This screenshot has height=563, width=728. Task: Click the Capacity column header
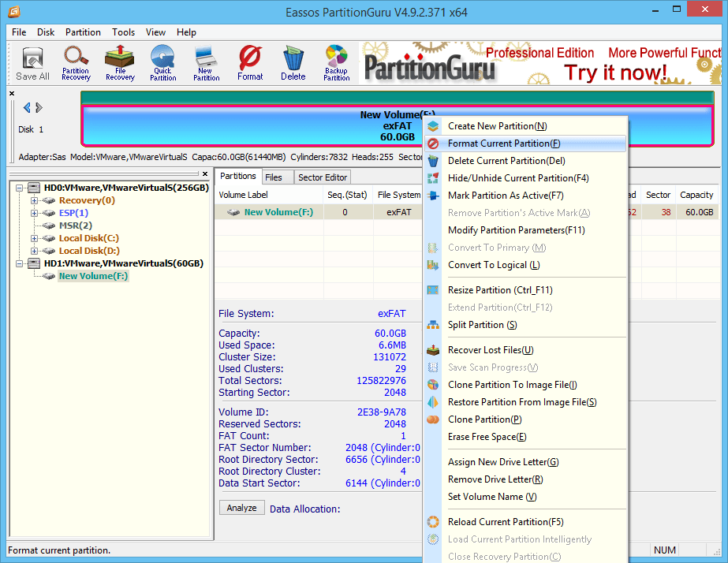point(696,195)
